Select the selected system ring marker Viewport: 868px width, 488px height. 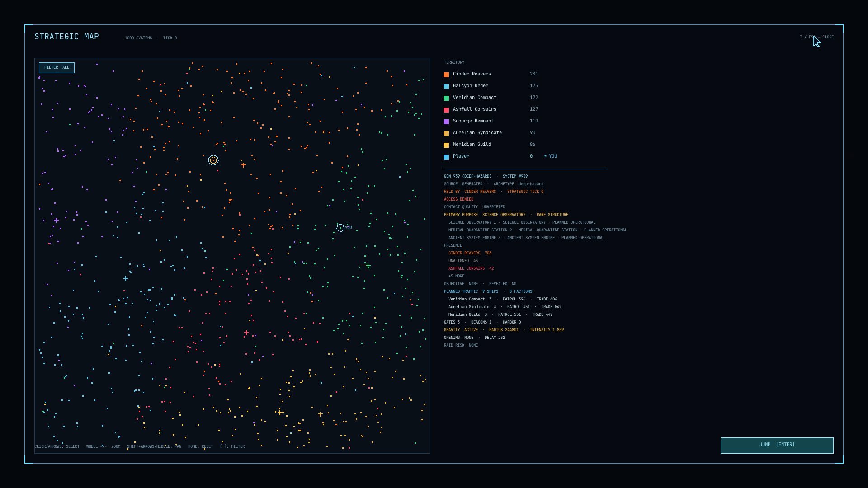[213, 160]
